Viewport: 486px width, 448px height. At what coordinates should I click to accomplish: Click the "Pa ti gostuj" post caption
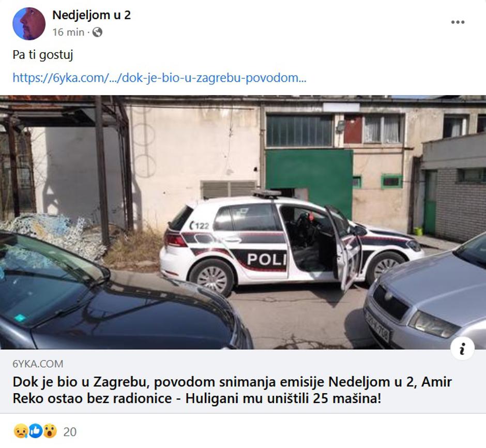pyautogui.click(x=43, y=55)
